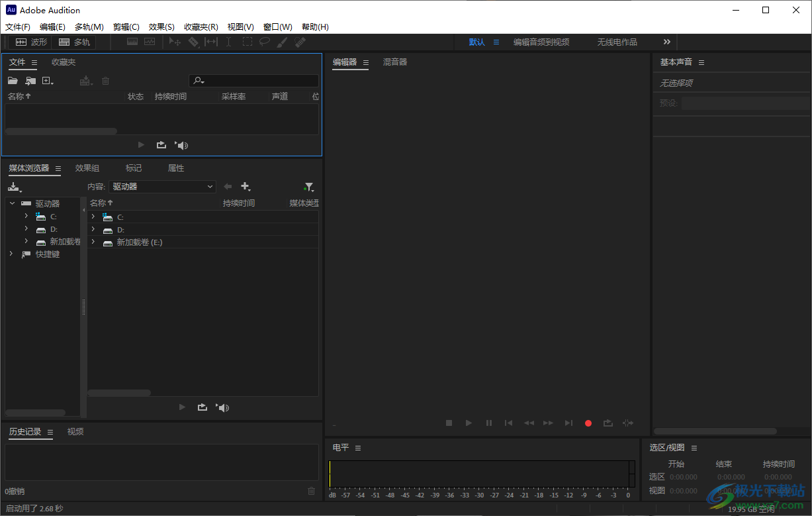This screenshot has width=812, height=516.
Task: Select the Razor tool
Action: click(195, 42)
